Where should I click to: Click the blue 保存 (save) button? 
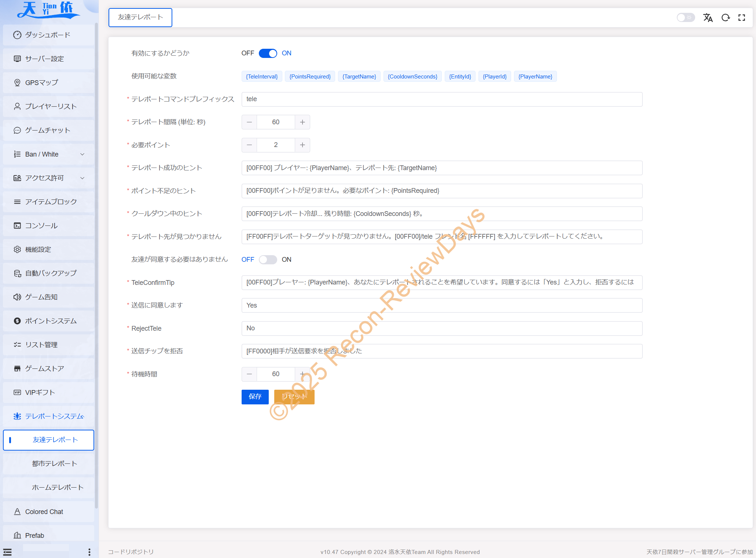click(255, 397)
